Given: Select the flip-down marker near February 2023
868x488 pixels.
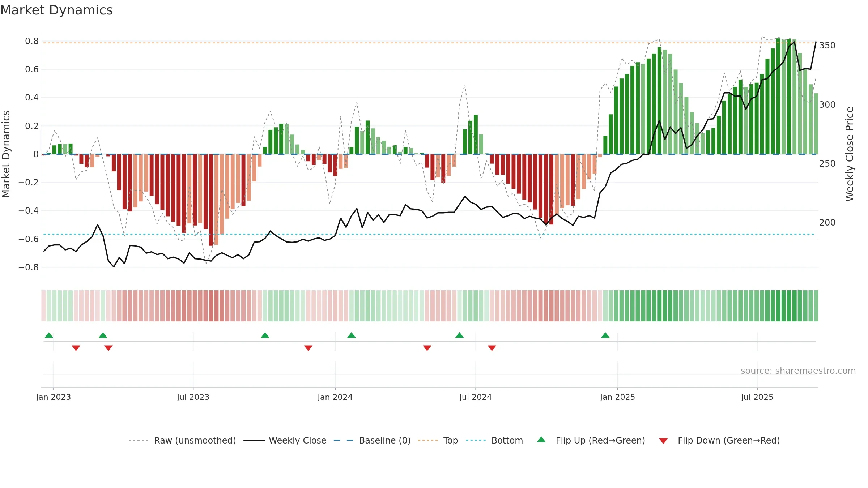Looking at the screenshot, I should click(x=76, y=348).
